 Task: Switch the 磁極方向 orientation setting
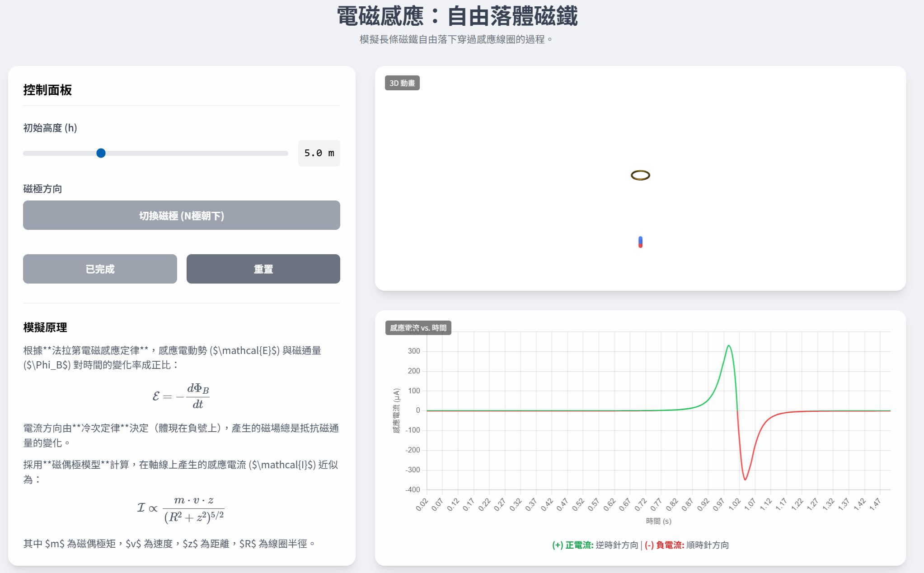181,215
